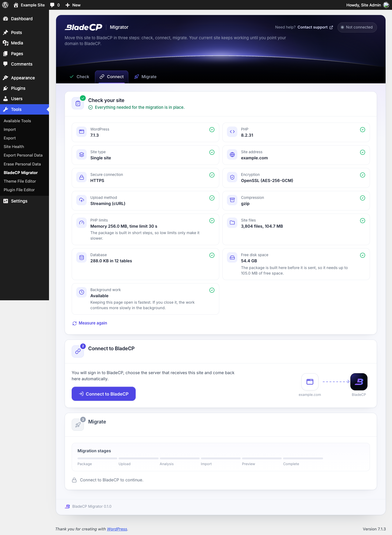The height and width of the screenshot is (535, 392).
Task: Click the Site address globe icon
Action: (x=232, y=154)
